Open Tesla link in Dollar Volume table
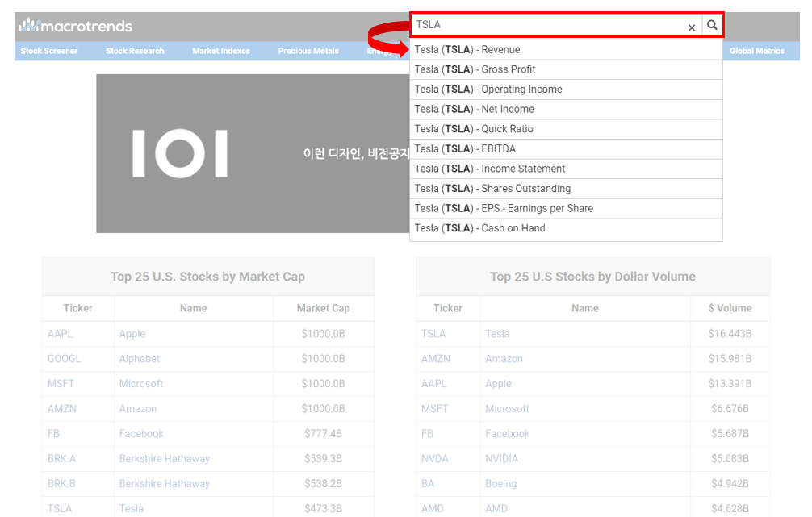This screenshot has width=812, height=517. pyautogui.click(x=497, y=334)
